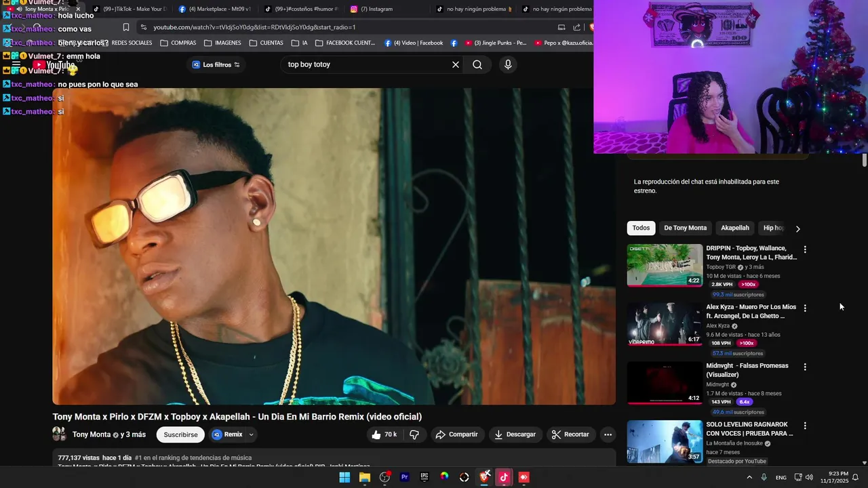Viewport: 868px width, 488px height.
Task: Switch to first 'no hay ningún problema' tab
Action: [473, 9]
